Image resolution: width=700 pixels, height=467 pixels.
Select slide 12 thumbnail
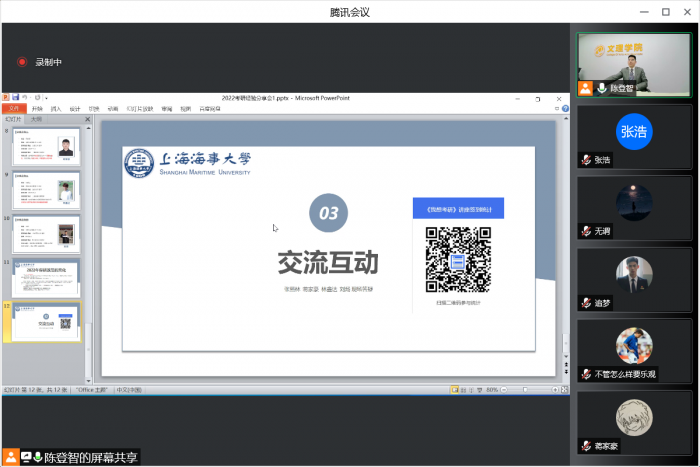point(46,322)
